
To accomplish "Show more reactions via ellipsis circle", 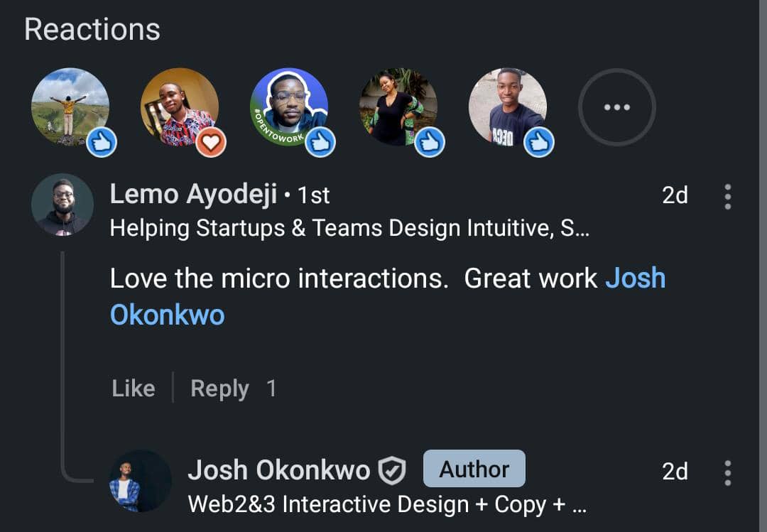I will 617,107.
